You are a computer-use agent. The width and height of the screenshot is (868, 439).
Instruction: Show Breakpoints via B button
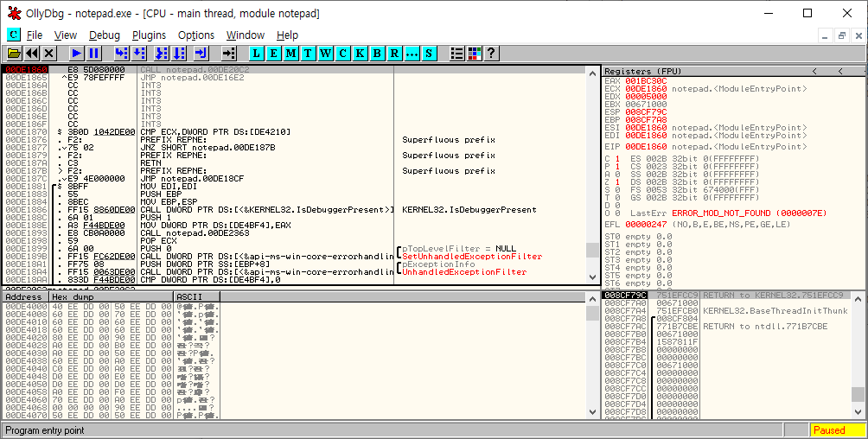(376, 53)
